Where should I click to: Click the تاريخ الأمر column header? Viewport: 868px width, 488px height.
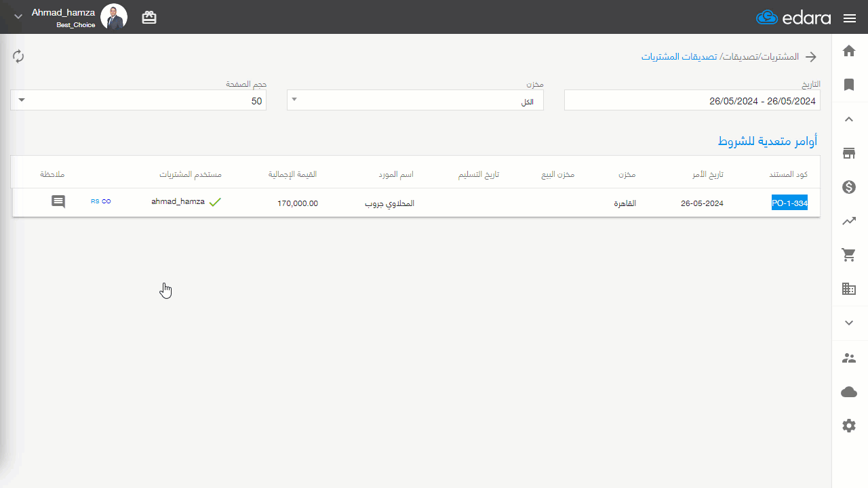(707, 174)
